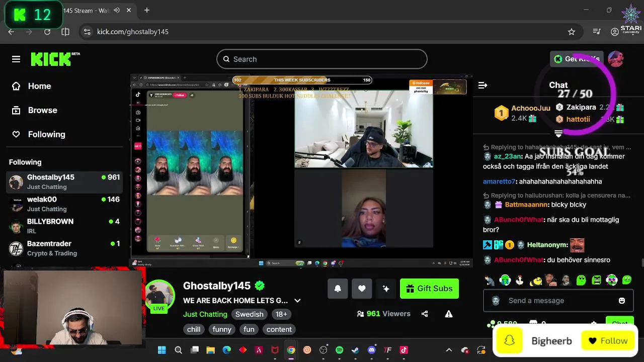Click username Heltanonym in chat
The image size is (644, 362).
[547, 245]
